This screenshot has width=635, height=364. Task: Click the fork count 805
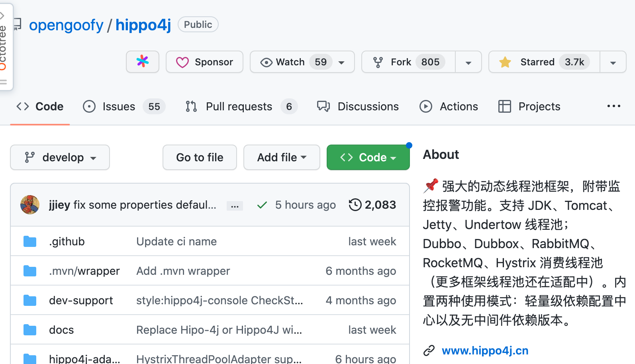coord(430,62)
